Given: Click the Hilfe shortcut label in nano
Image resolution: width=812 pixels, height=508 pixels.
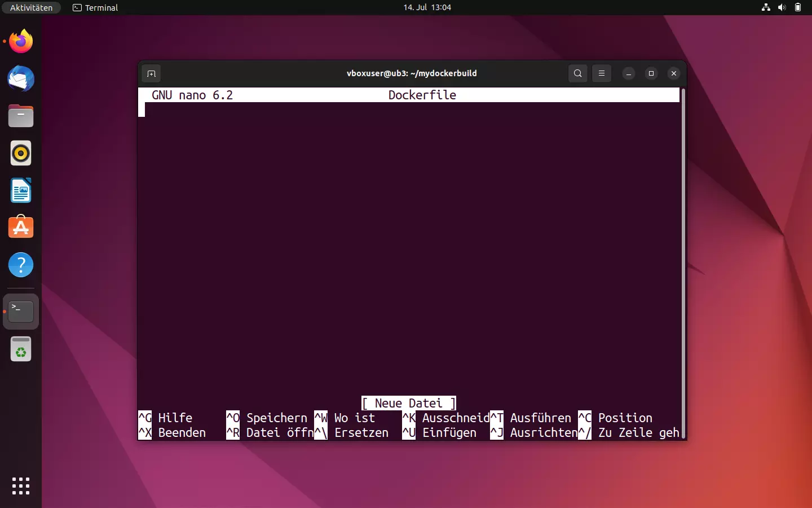Looking at the screenshot, I should pyautogui.click(x=175, y=418).
